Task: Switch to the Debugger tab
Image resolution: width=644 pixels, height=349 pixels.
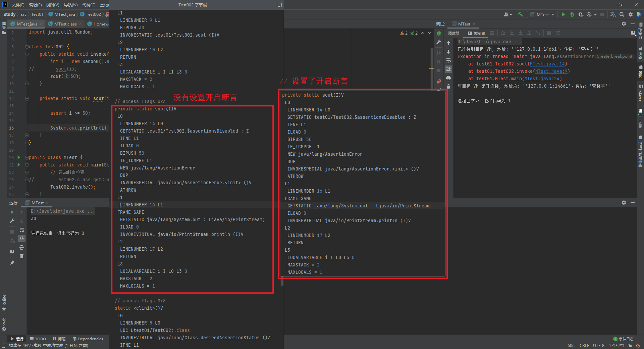Action: pyautogui.click(x=453, y=33)
